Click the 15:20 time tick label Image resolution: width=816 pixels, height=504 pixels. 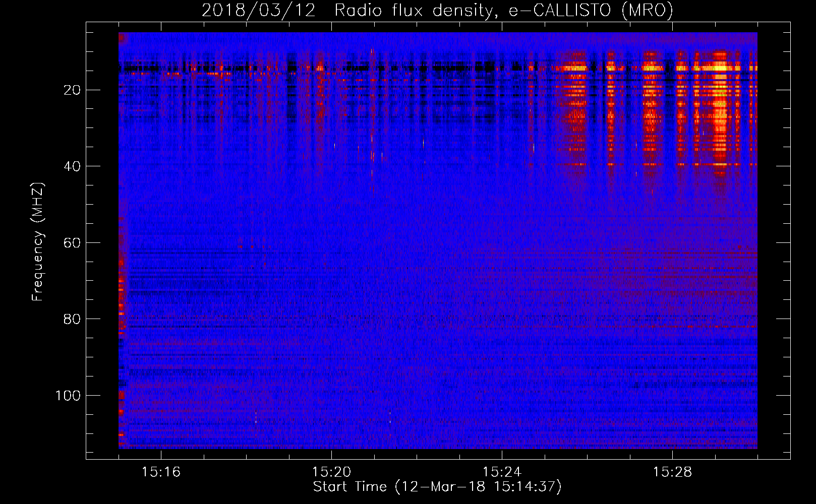coord(331,472)
